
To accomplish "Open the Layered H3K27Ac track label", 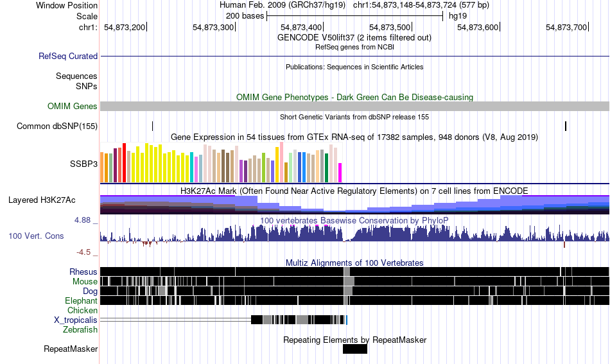I will pos(42,200).
